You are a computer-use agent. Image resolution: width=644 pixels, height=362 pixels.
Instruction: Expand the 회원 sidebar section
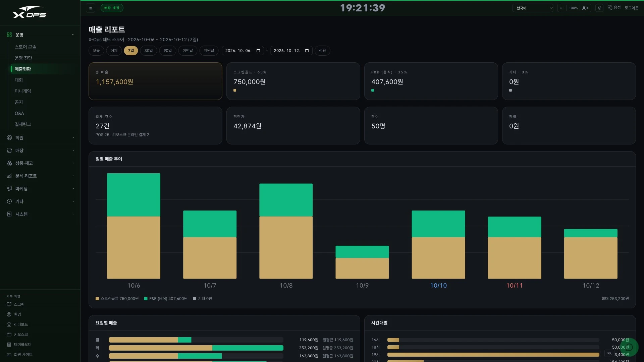tap(40, 138)
